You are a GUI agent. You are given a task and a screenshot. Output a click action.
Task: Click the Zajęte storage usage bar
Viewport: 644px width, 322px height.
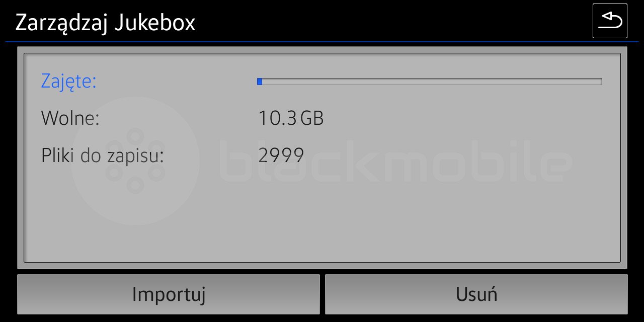(x=429, y=82)
